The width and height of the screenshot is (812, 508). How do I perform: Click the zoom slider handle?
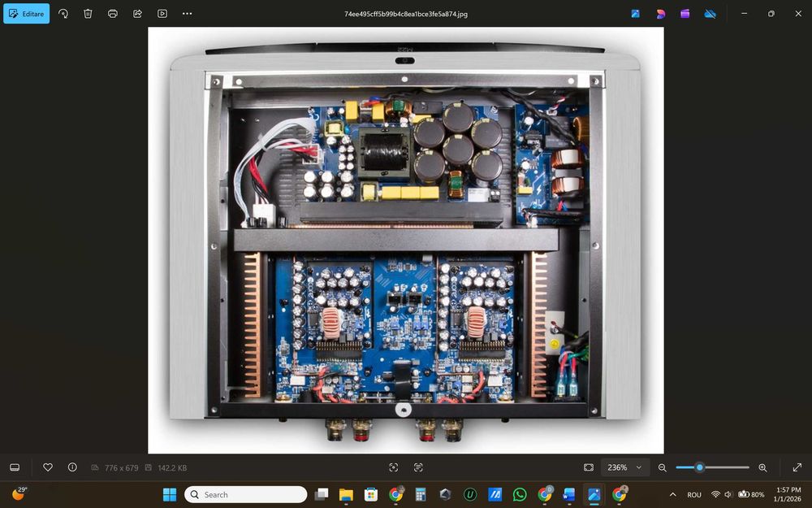(700, 467)
